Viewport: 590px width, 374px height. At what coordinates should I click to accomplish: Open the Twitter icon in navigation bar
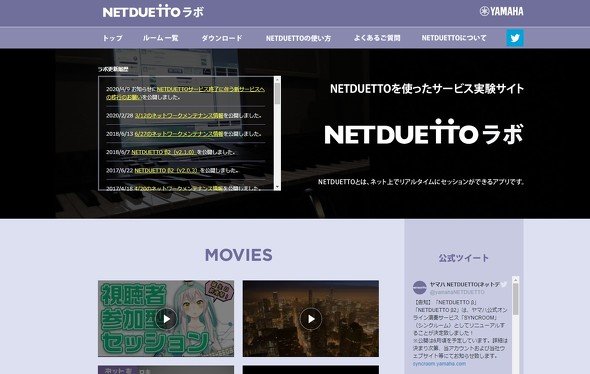(515, 38)
